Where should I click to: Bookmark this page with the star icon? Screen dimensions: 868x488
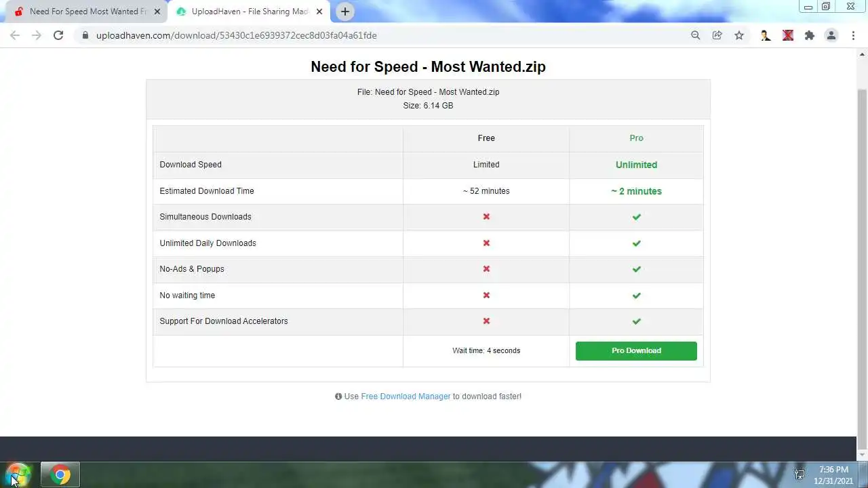[x=739, y=35]
